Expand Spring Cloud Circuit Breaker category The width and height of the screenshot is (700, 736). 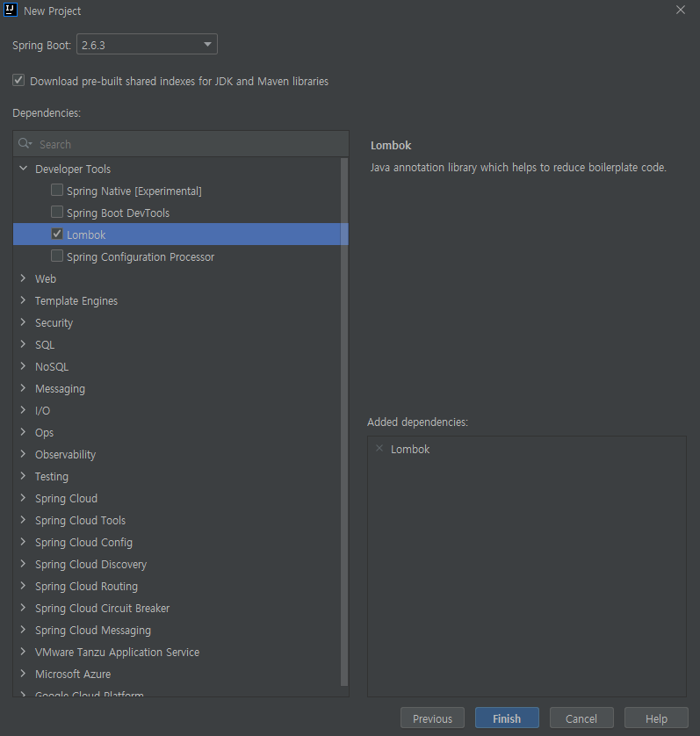[23, 608]
